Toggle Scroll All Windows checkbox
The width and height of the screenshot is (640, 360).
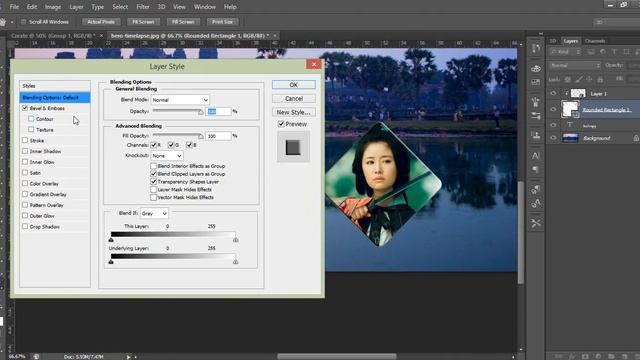tap(23, 22)
